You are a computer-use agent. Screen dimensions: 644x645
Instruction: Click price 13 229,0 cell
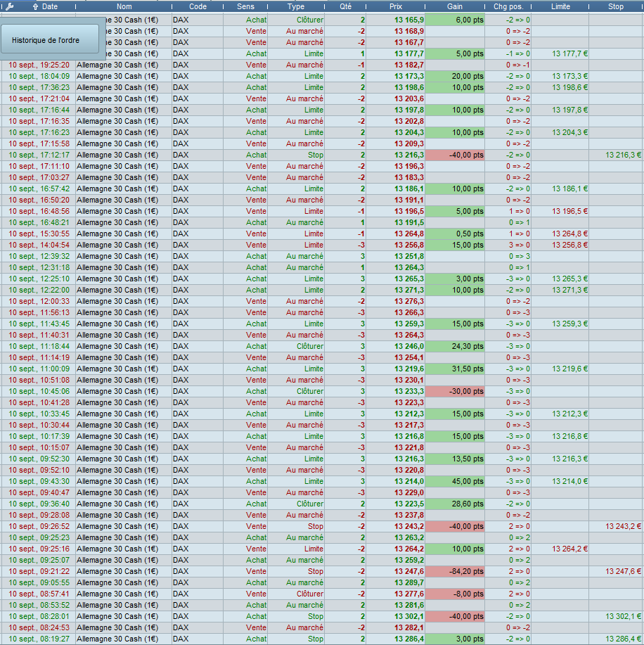pos(408,492)
